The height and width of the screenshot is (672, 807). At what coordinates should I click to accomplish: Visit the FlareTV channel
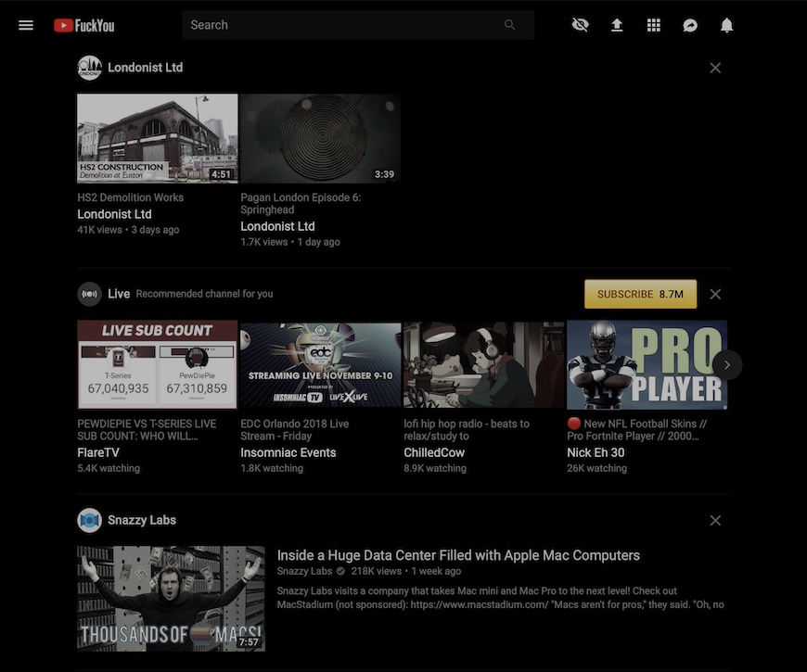pyautogui.click(x=98, y=452)
